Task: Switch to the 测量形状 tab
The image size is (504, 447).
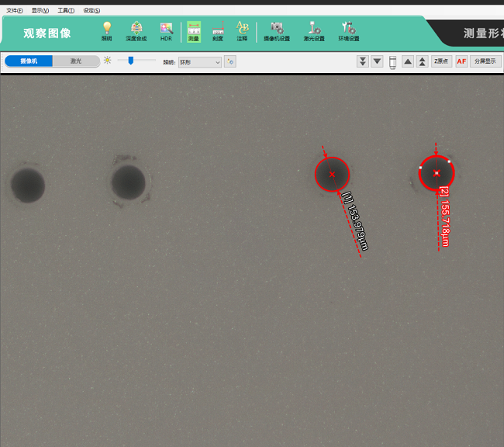Action: [x=483, y=33]
